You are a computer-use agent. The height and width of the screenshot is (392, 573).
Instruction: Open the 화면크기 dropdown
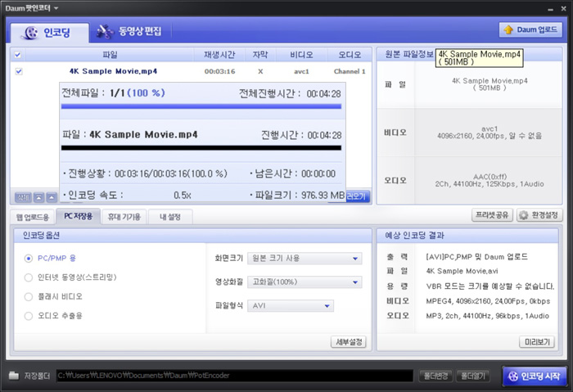coord(305,259)
